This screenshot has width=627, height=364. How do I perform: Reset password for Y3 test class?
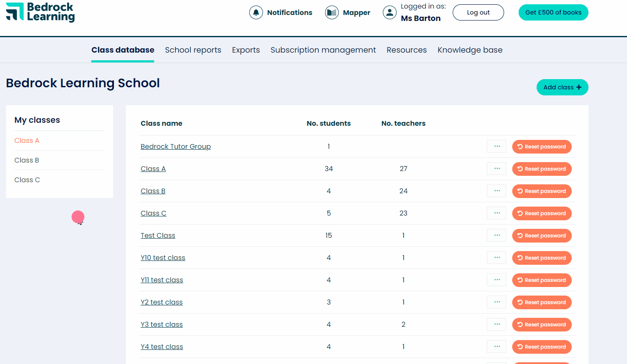[x=542, y=325]
